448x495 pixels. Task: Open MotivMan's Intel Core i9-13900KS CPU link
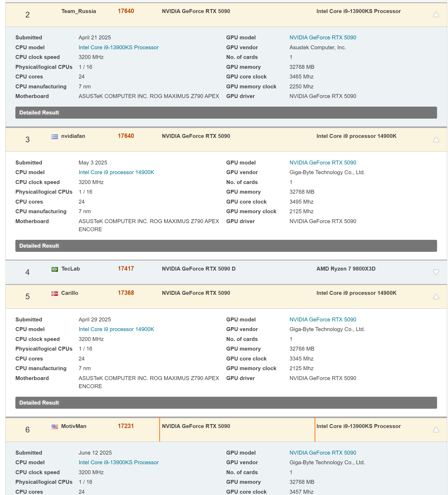click(119, 462)
